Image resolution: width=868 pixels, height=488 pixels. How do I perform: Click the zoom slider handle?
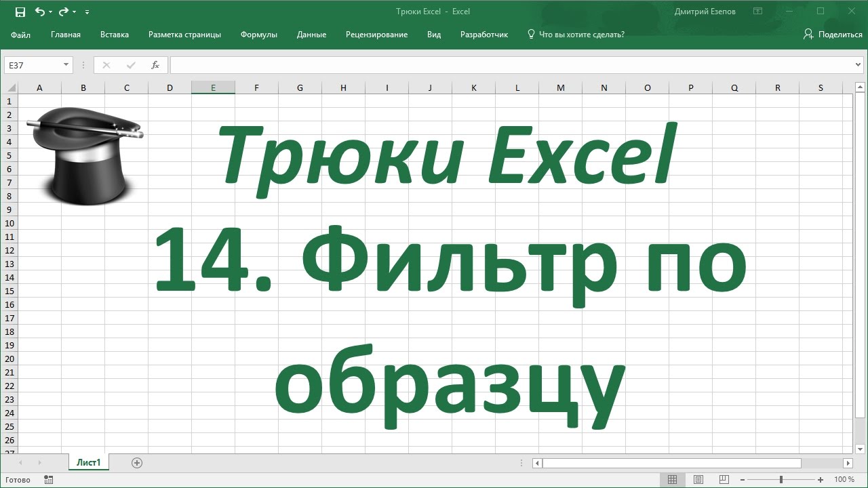pyautogui.click(x=781, y=479)
